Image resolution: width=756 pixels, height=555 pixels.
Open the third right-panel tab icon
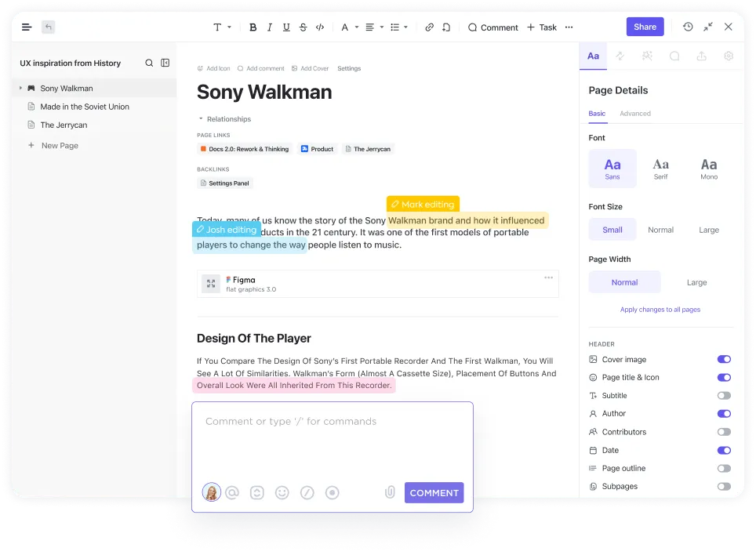[x=647, y=56]
